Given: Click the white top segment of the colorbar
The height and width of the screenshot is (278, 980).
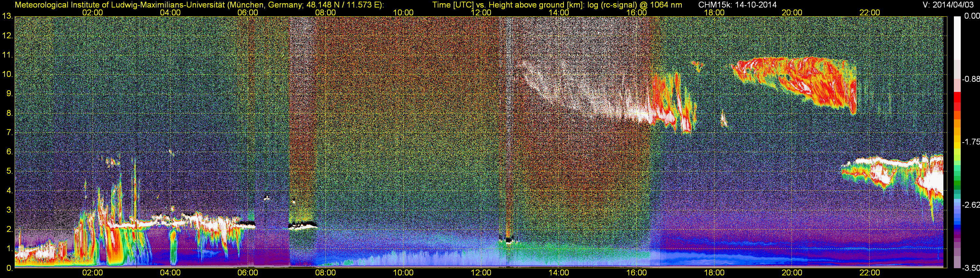Looking at the screenshot, I should click(957, 38).
